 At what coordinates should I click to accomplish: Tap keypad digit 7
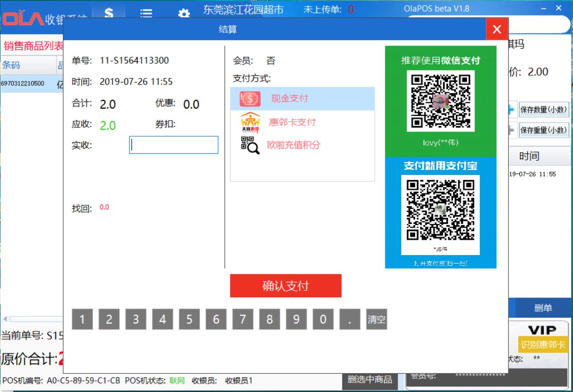pyautogui.click(x=243, y=319)
